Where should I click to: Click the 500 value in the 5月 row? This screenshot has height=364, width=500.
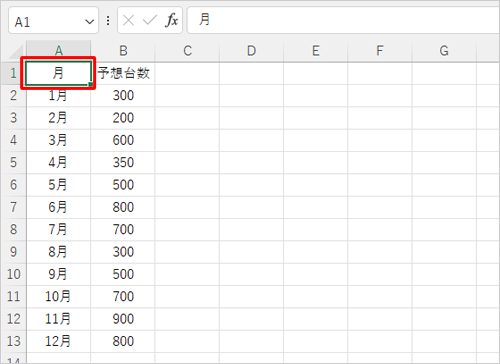(123, 185)
